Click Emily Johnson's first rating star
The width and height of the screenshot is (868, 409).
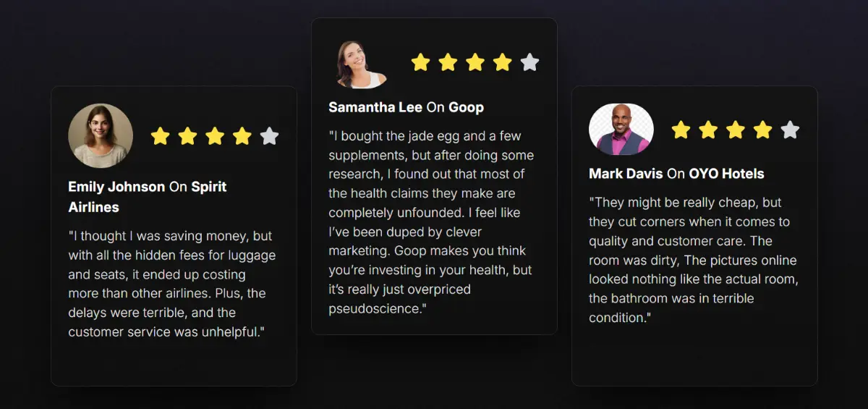point(160,136)
